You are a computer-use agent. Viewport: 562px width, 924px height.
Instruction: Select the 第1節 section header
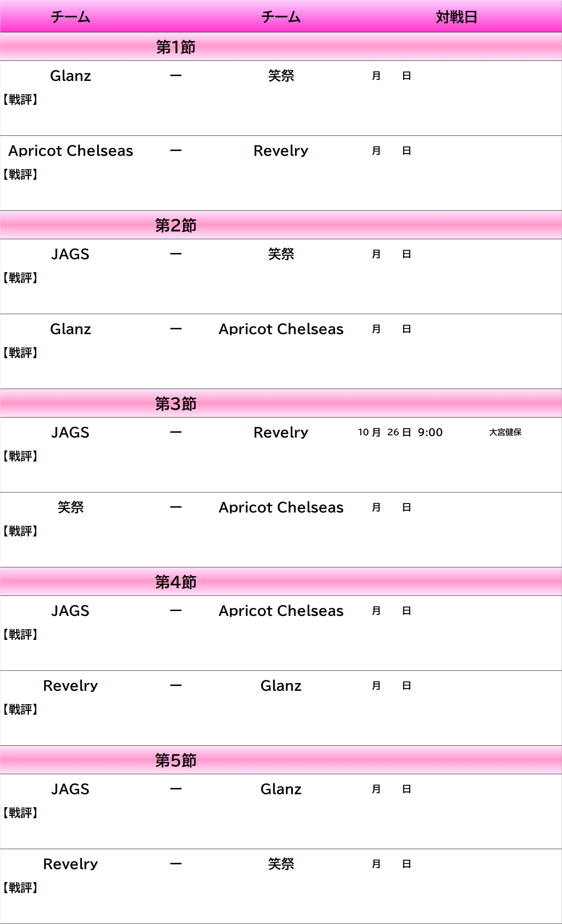[176, 47]
